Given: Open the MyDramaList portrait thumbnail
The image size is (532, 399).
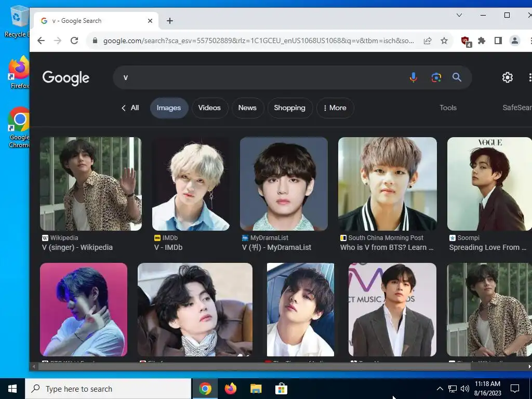Looking at the screenshot, I should pyautogui.click(x=284, y=184).
